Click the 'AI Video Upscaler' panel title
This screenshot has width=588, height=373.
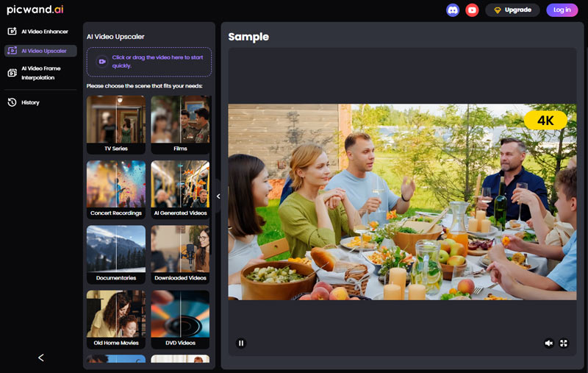115,36
